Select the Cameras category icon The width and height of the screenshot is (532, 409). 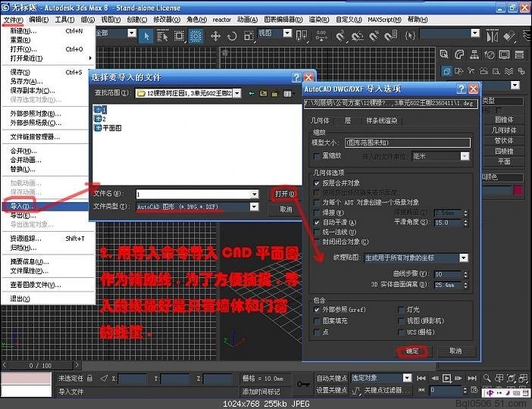(483, 71)
